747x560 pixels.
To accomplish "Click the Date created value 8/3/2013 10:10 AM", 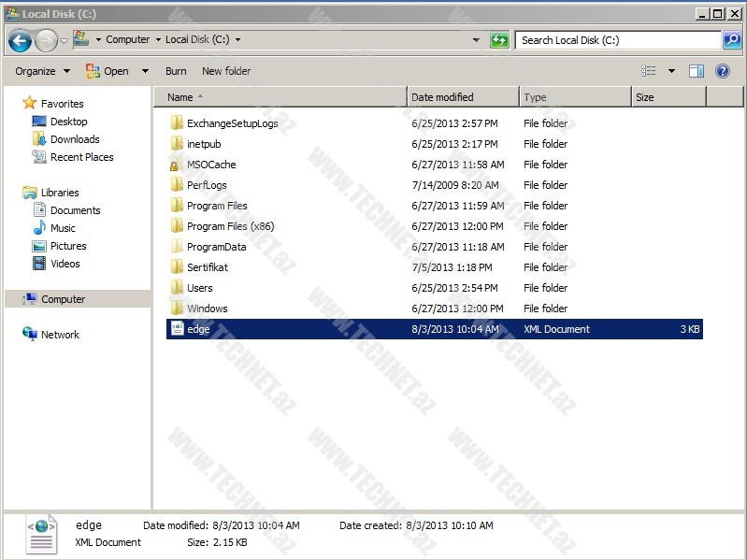I will point(450,525).
